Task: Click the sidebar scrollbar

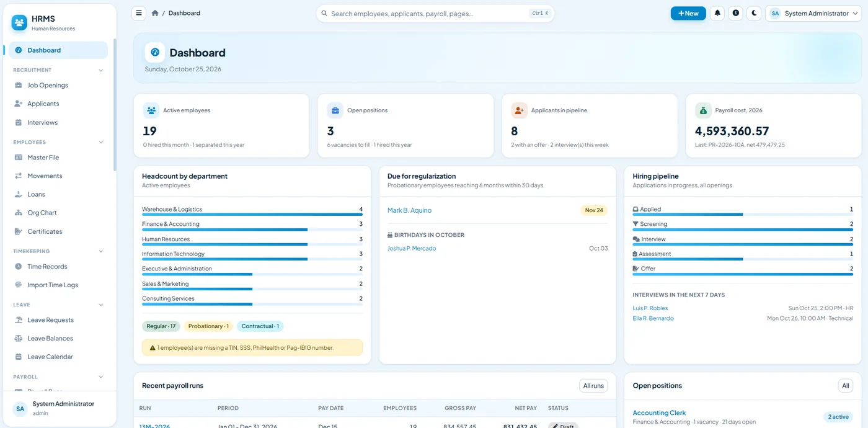Action: pyautogui.click(x=115, y=105)
